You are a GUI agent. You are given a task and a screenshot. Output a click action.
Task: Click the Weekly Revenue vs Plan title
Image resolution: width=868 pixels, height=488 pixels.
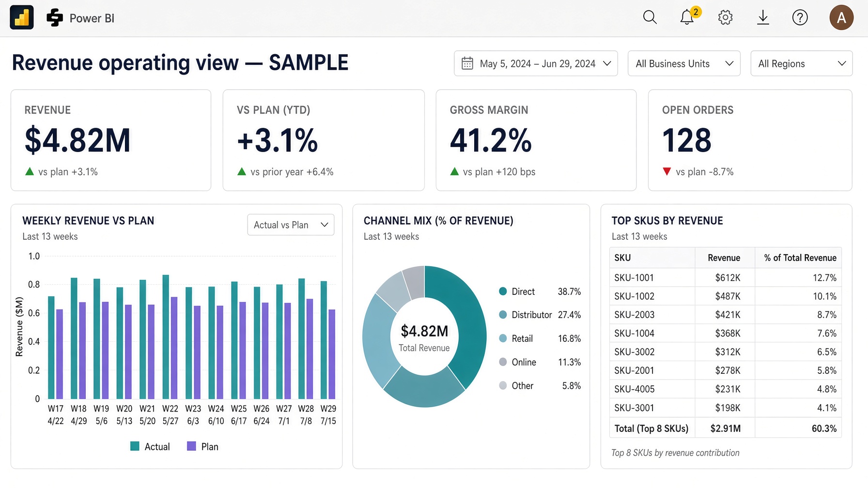tap(88, 221)
